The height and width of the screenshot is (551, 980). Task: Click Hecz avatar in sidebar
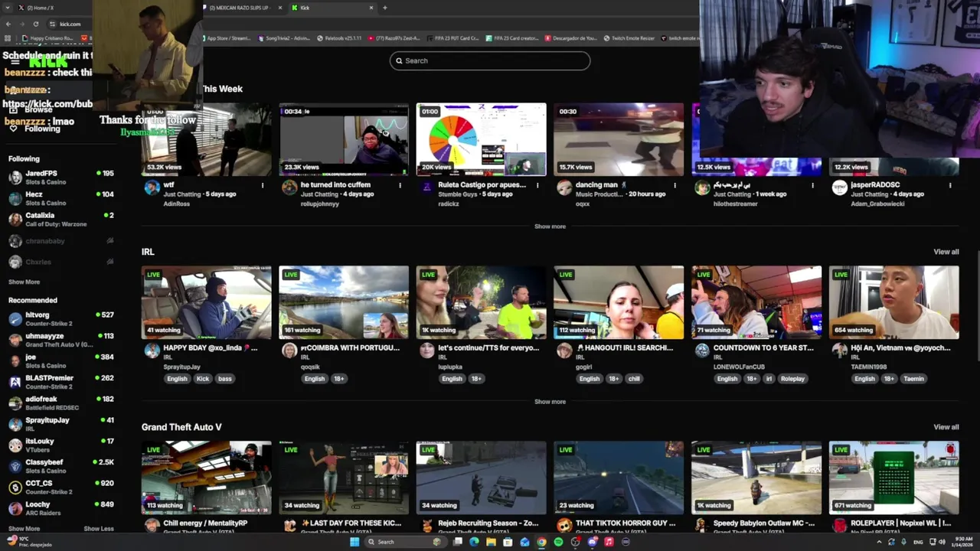[15, 198]
